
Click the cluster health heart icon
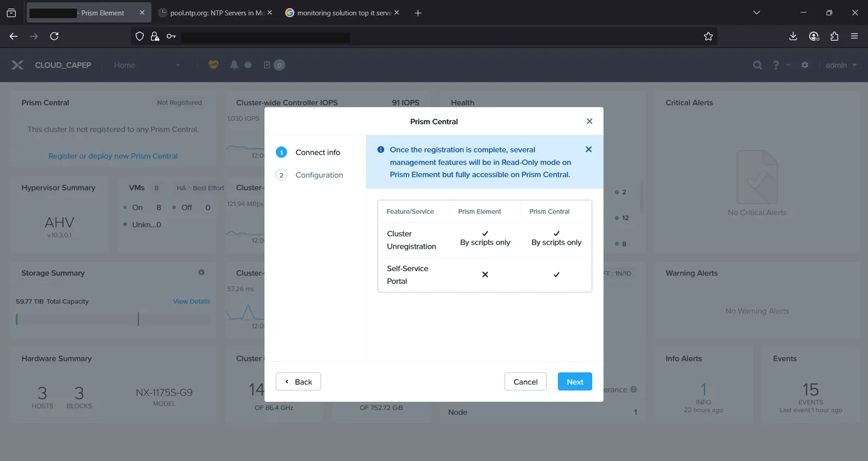[x=213, y=65]
